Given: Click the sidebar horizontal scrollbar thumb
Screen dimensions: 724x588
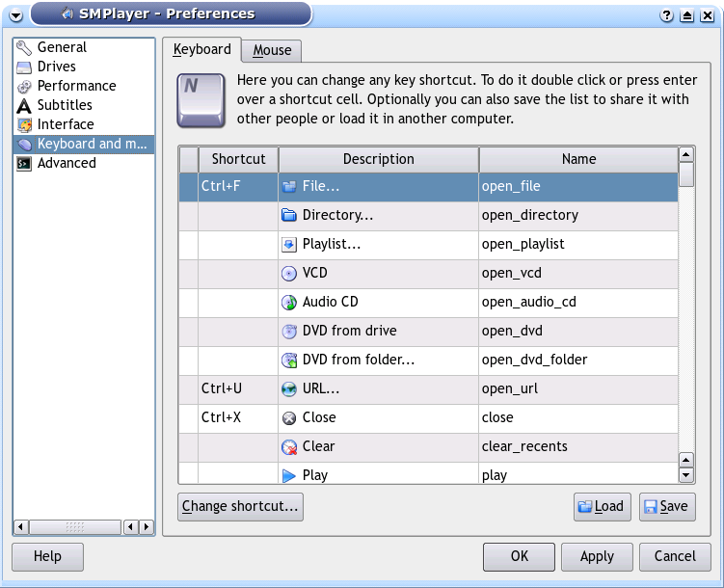Looking at the screenshot, I should pyautogui.click(x=75, y=526).
